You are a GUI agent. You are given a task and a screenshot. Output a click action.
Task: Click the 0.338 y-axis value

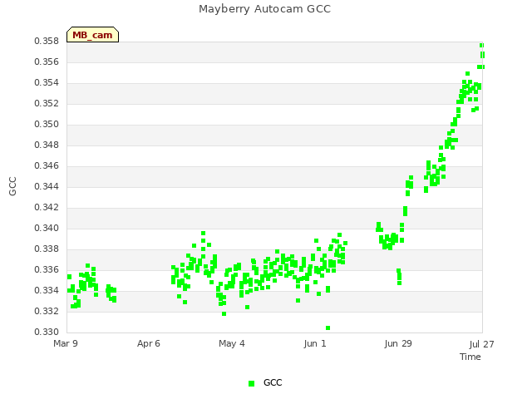coord(47,249)
